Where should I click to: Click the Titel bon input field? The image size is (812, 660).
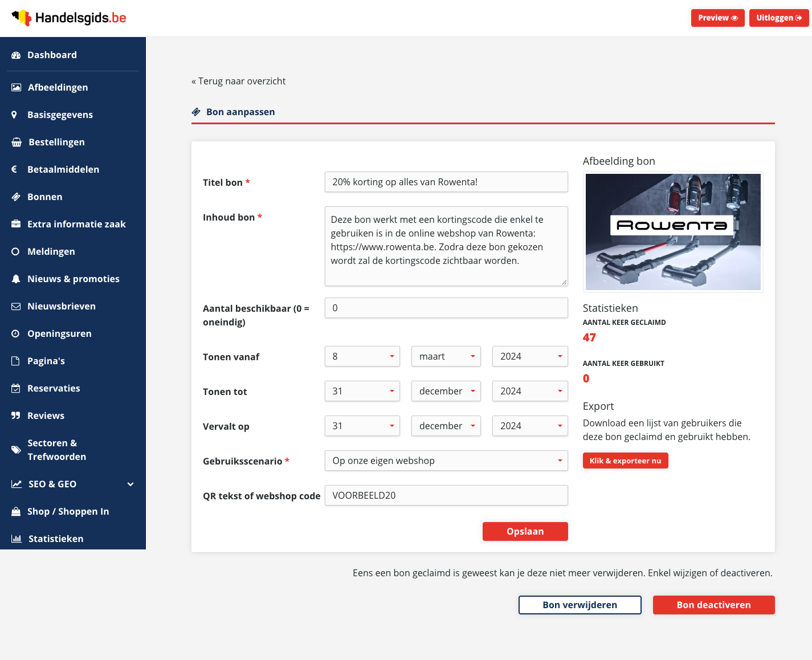[x=446, y=182]
